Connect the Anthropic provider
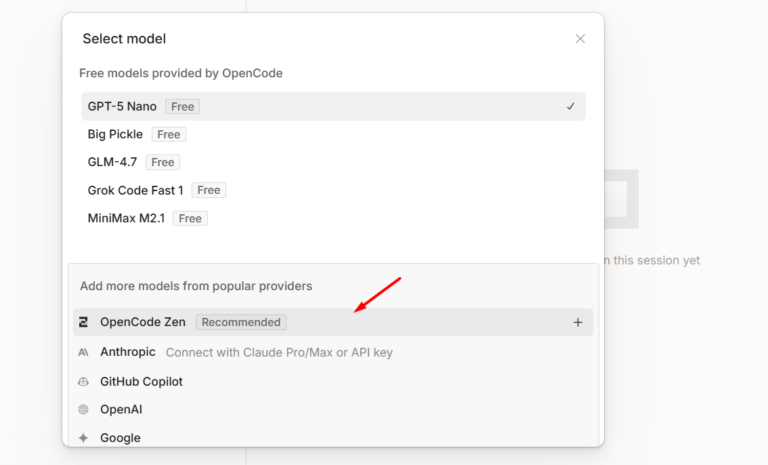This screenshot has width=768, height=465. [x=128, y=352]
